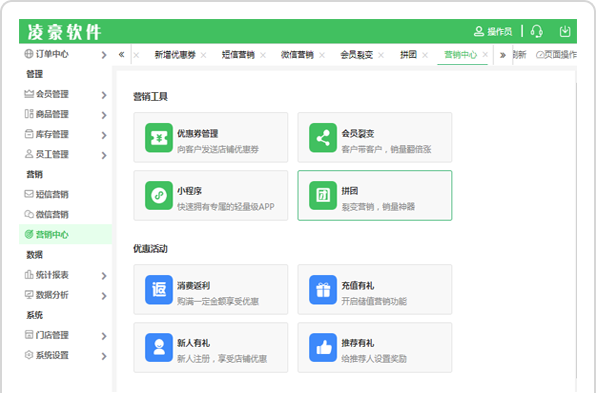
Task: Expand the 订单中心 menu chevron
Action: pyautogui.click(x=104, y=55)
